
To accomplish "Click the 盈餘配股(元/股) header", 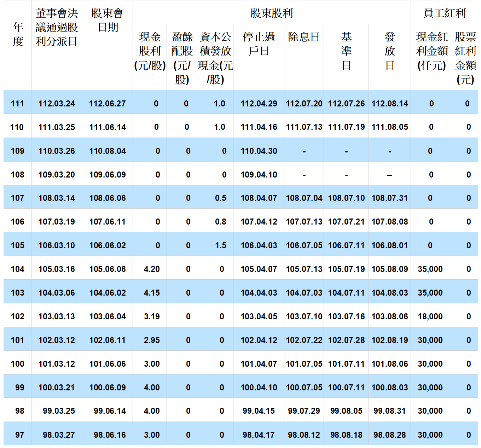I will click(182, 58).
